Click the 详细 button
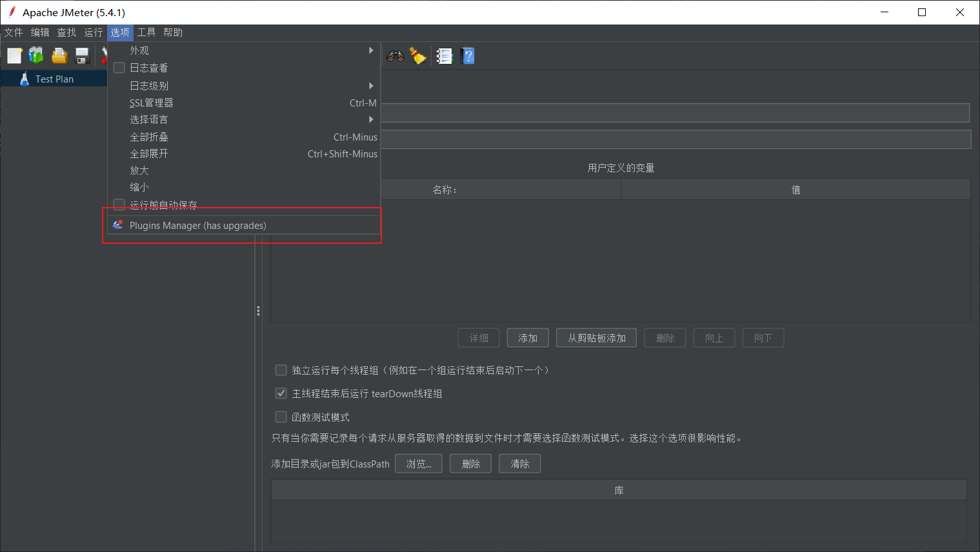This screenshot has width=980, height=552. 479,338
